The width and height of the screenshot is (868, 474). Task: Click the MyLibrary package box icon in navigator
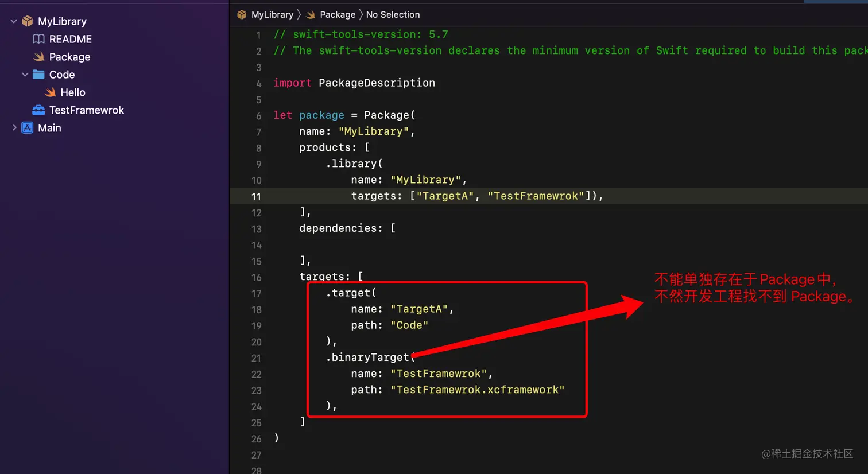click(x=27, y=21)
